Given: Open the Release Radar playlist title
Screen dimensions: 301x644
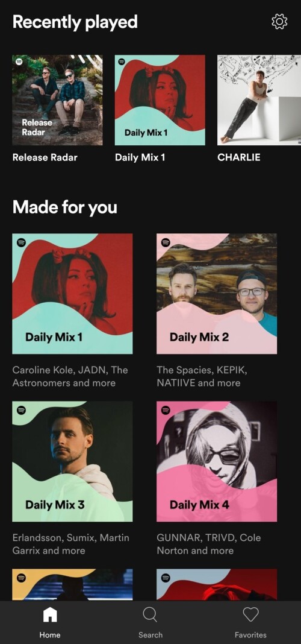Looking at the screenshot, I should pos(45,157).
